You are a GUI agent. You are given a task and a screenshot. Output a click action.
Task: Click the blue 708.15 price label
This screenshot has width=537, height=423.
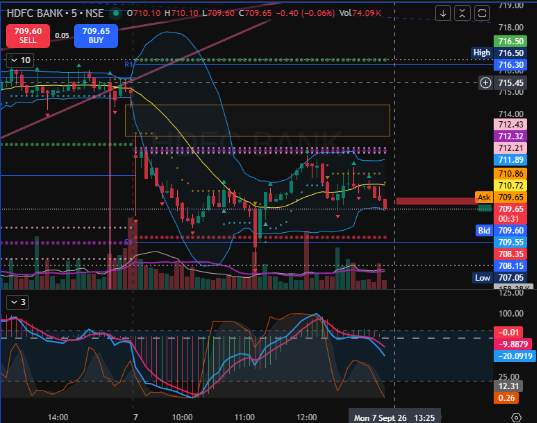[x=510, y=266]
